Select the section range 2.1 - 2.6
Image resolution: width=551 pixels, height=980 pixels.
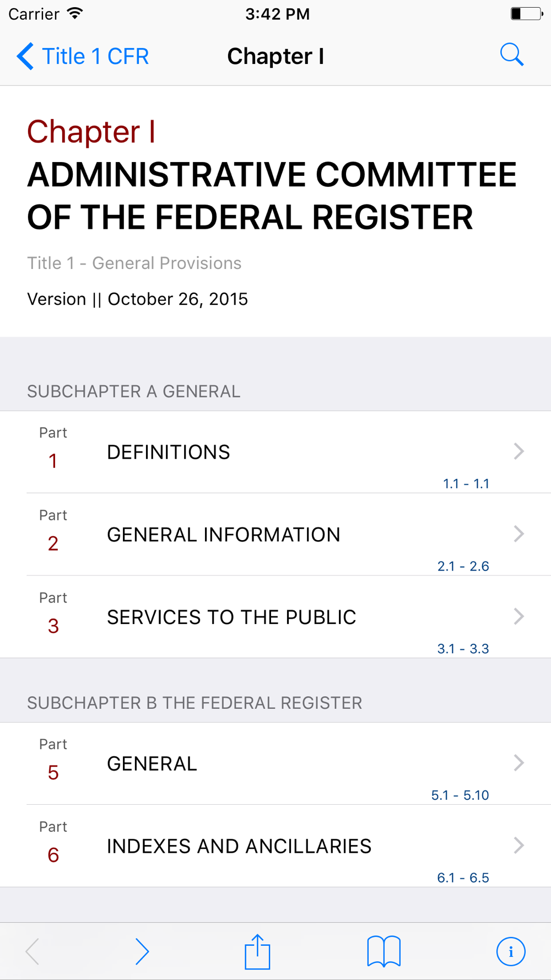pos(463,566)
